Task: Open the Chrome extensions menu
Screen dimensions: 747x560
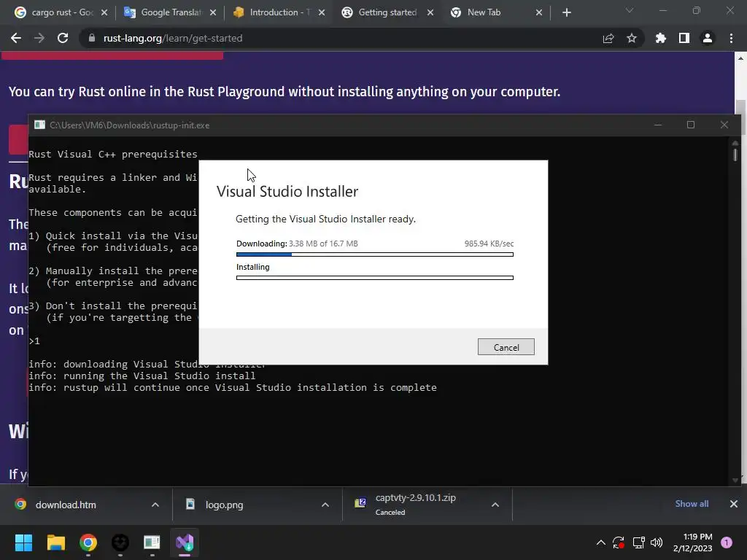Action: pyautogui.click(x=660, y=38)
